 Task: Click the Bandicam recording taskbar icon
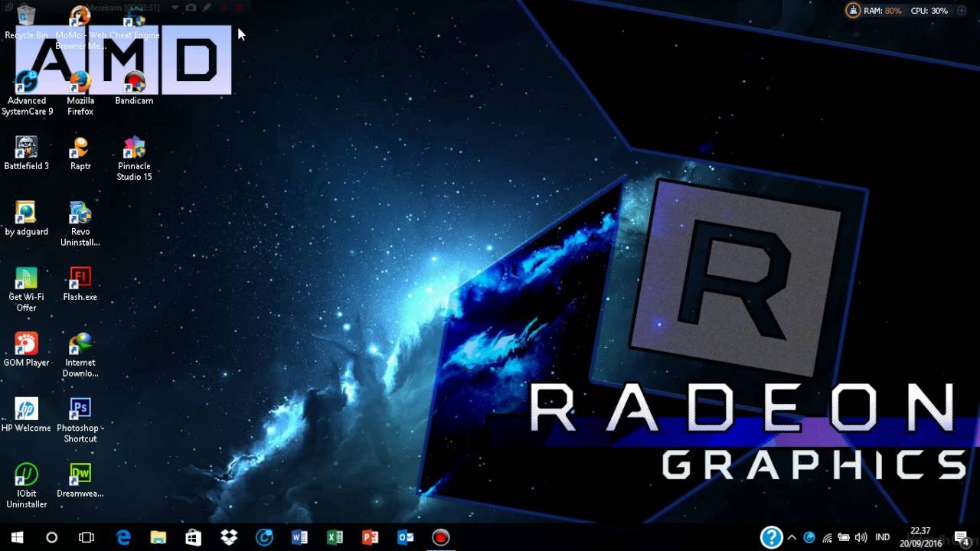click(x=440, y=537)
